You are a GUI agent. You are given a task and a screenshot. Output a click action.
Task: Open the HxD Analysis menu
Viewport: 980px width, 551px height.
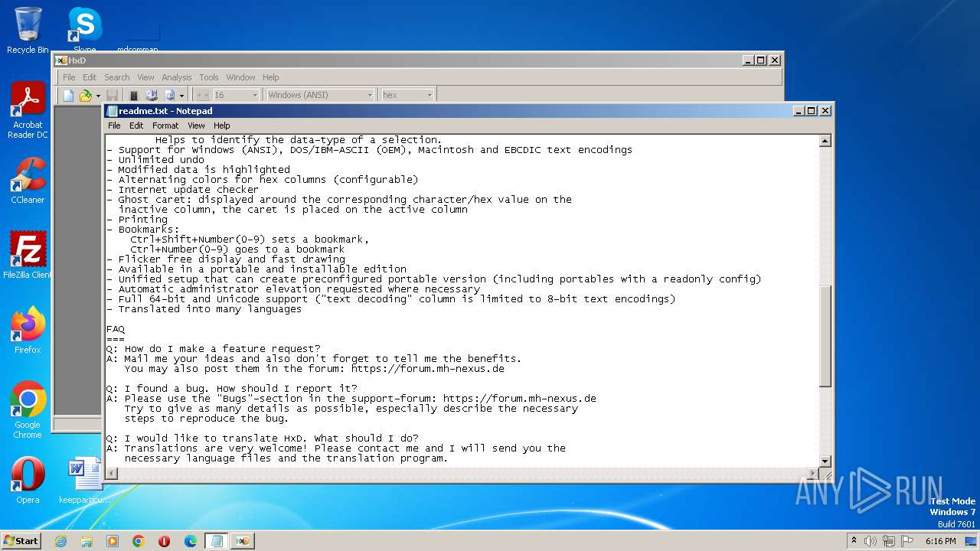176,77
